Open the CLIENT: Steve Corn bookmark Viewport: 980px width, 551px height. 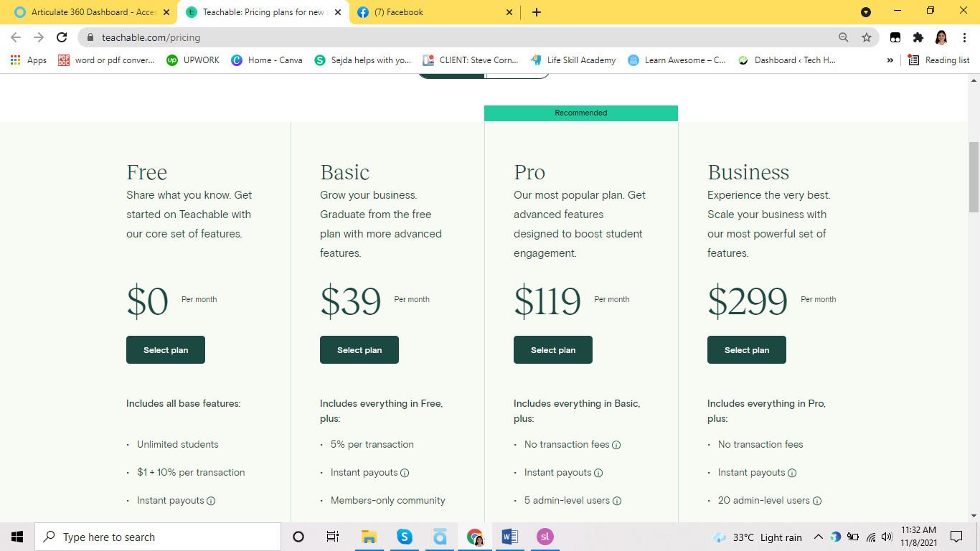tap(471, 60)
